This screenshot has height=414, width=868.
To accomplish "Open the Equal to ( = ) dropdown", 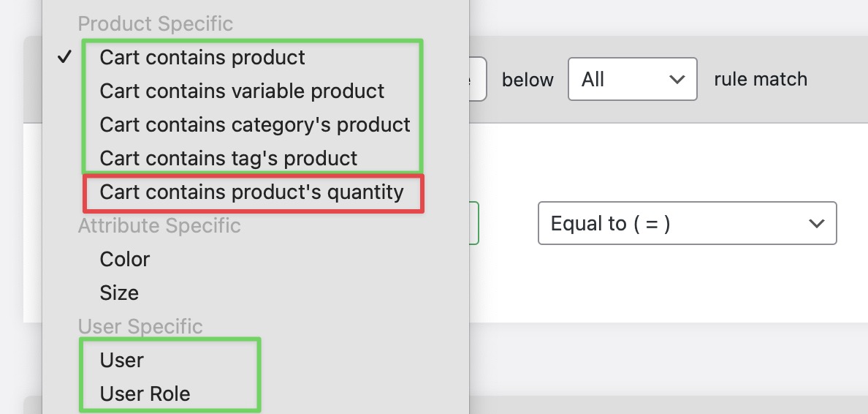I will [687, 223].
